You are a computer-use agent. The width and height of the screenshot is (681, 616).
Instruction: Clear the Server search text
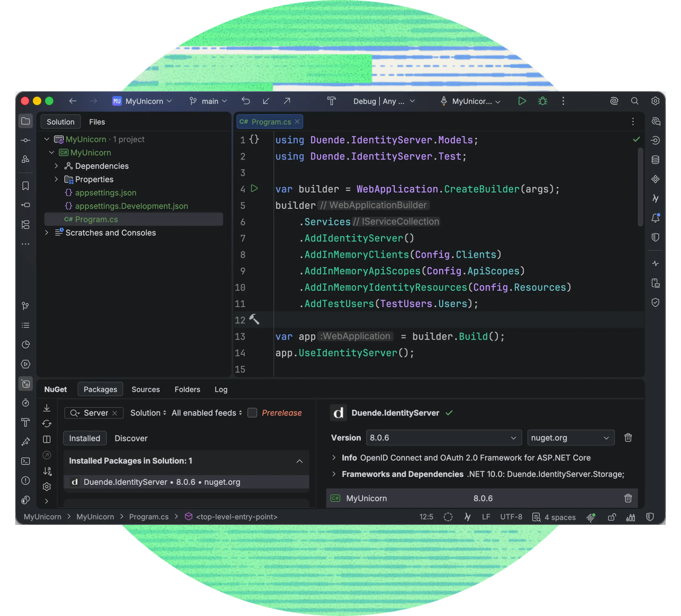pos(115,413)
